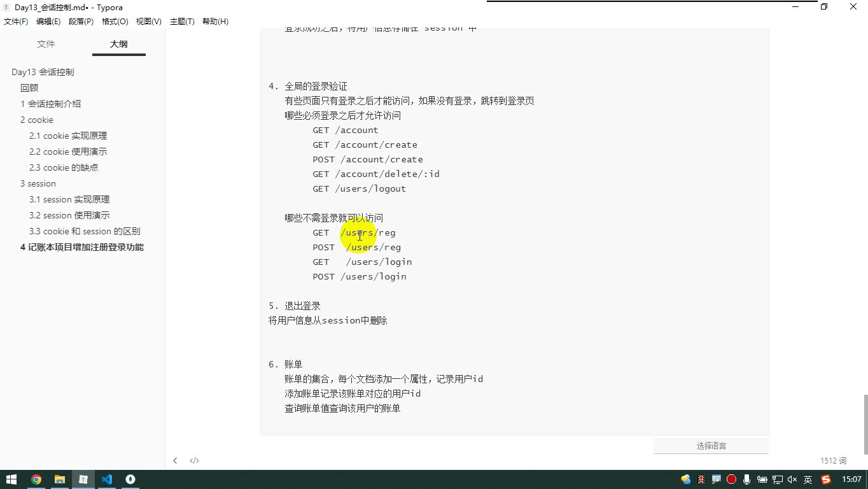Click the 选择语言 code language field
The height and width of the screenshot is (489, 868).
point(711,446)
